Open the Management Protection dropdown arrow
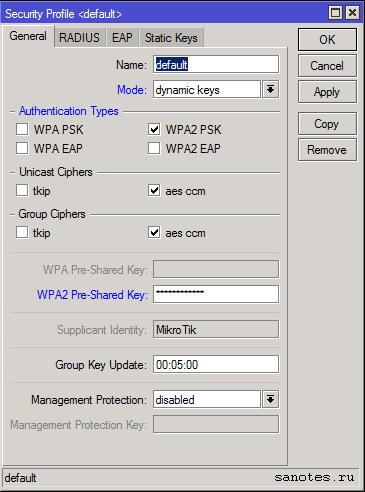The height and width of the screenshot is (492, 365). [270, 399]
